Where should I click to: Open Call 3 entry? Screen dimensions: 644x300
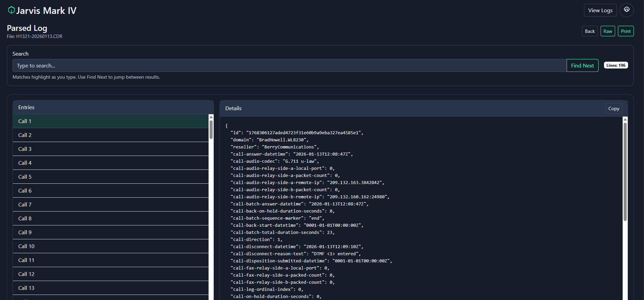coord(111,149)
